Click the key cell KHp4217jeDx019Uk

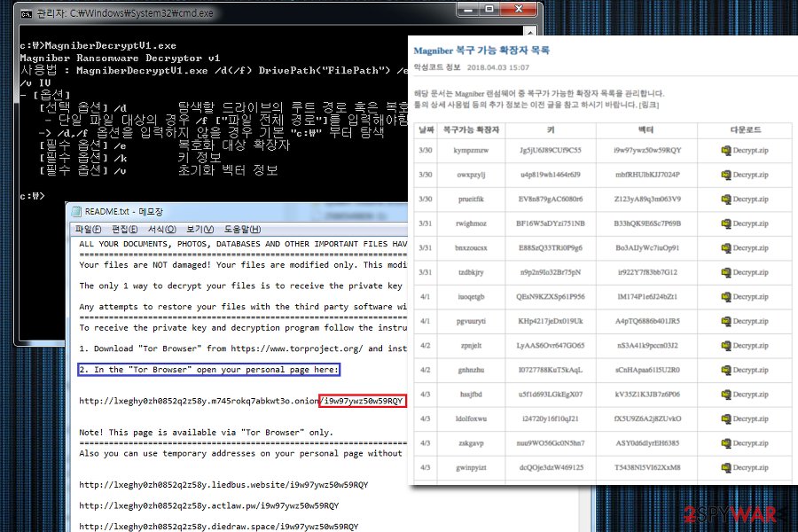coord(550,321)
